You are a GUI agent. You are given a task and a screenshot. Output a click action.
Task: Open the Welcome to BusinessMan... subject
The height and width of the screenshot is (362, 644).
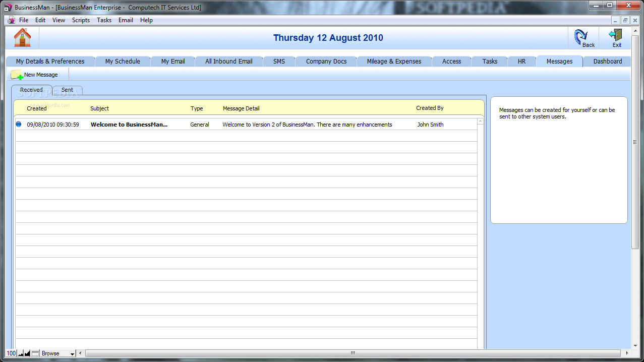click(129, 125)
